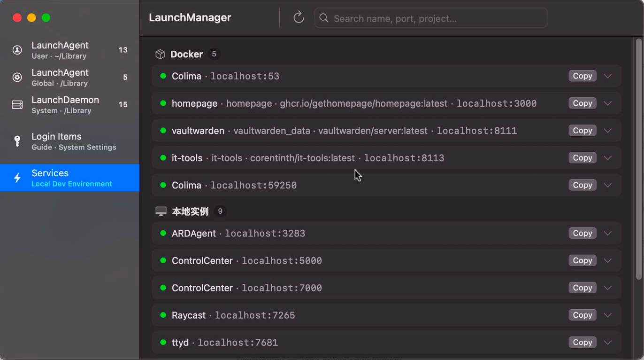Click the refresh icon in the toolbar
This screenshot has width=644, height=360.
point(299,18)
